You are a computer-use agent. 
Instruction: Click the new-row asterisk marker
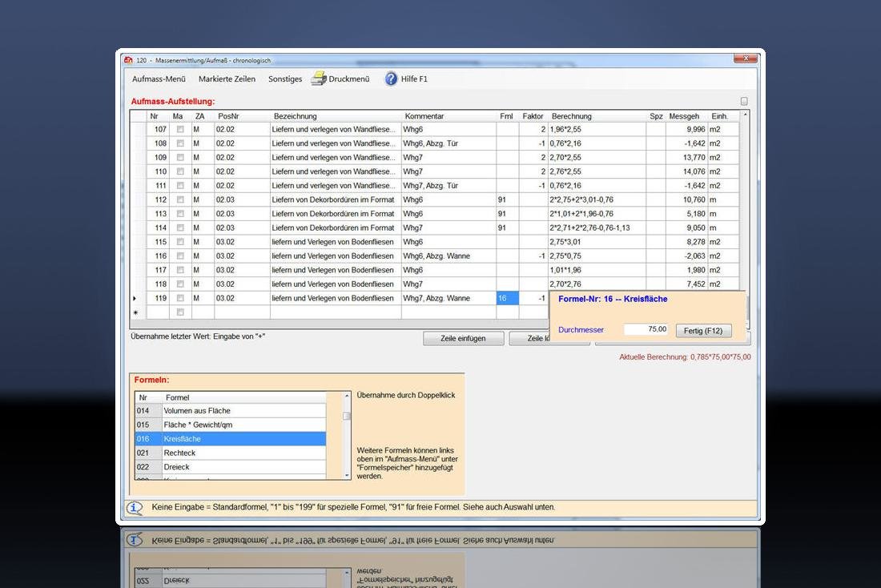tap(135, 312)
